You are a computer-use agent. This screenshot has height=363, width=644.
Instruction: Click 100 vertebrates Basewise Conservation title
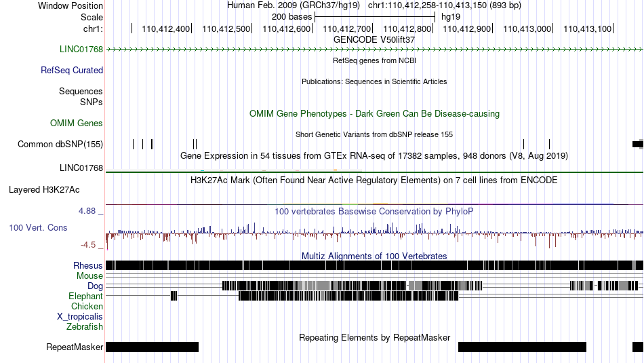coord(374,211)
